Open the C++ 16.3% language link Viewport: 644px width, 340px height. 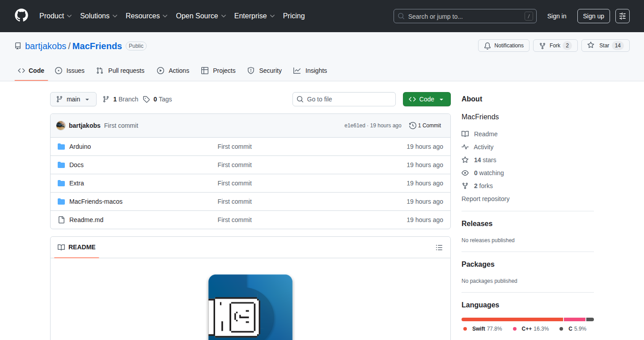click(530, 328)
